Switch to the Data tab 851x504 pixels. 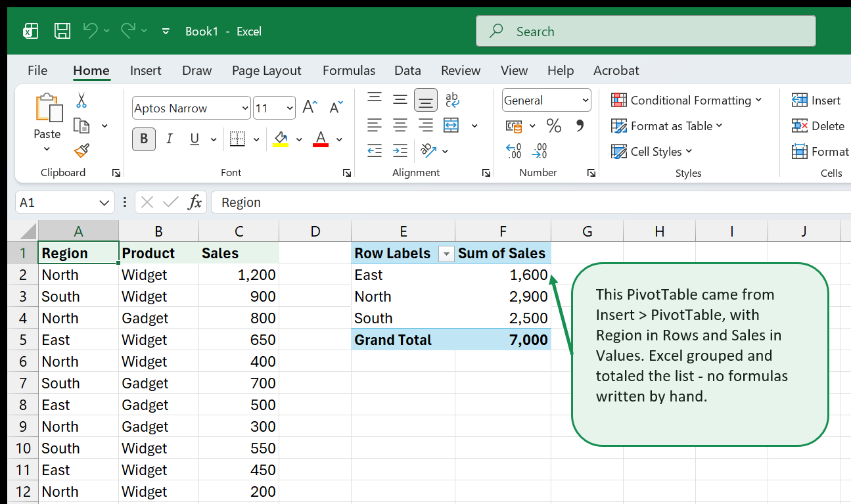tap(407, 70)
